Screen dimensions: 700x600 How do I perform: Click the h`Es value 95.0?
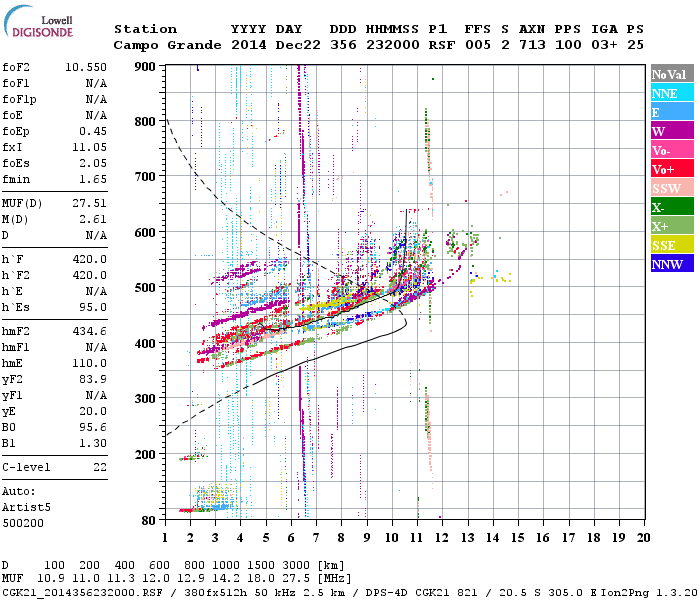click(93, 308)
